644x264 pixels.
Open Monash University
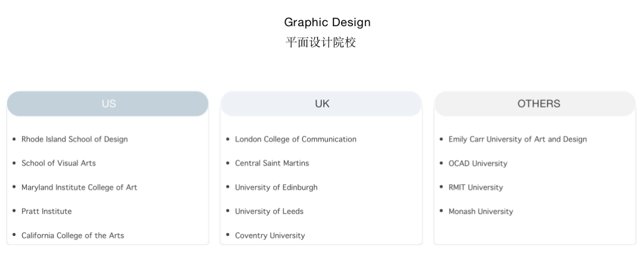click(481, 212)
